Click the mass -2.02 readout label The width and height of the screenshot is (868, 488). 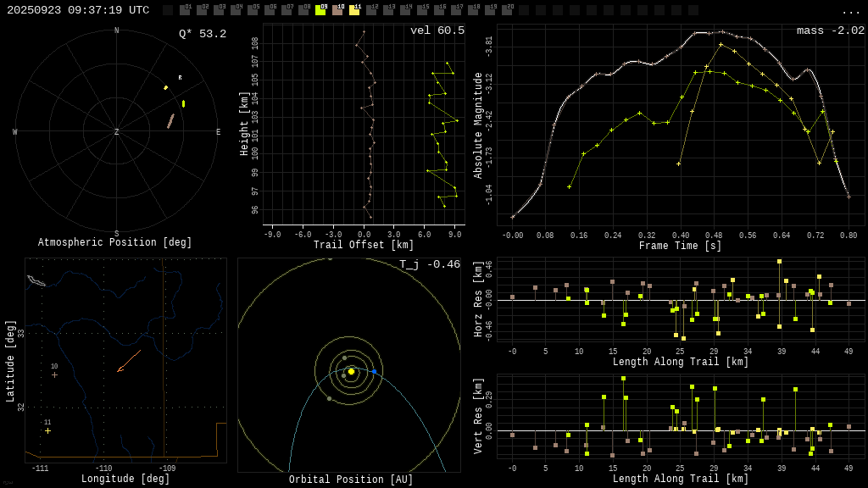coord(830,30)
